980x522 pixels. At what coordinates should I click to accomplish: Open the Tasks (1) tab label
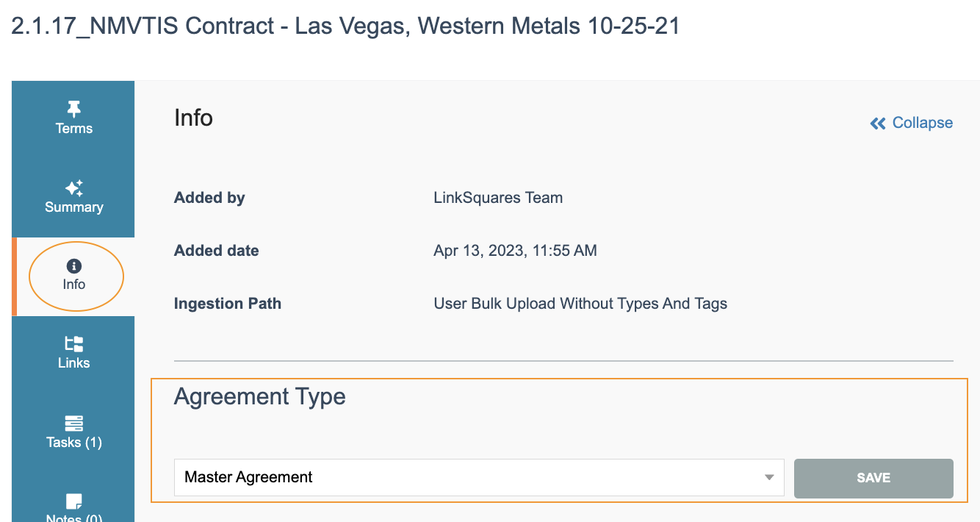coord(73,443)
